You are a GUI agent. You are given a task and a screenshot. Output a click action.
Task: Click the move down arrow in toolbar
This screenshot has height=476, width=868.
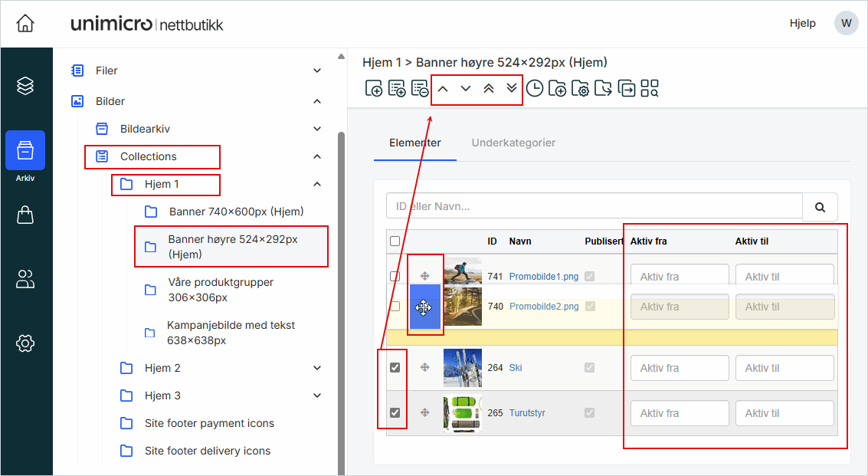tap(466, 89)
